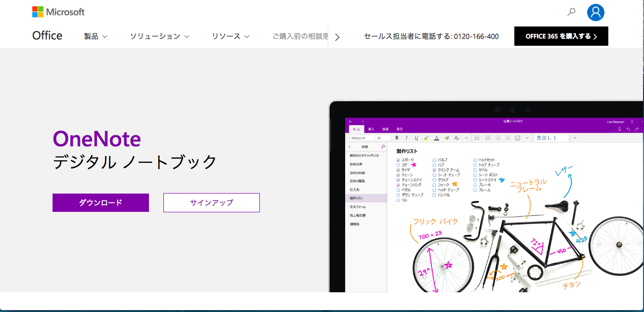Expand the list options chevron after to-do icon
The height and width of the screenshot is (312, 644).
click(x=527, y=138)
